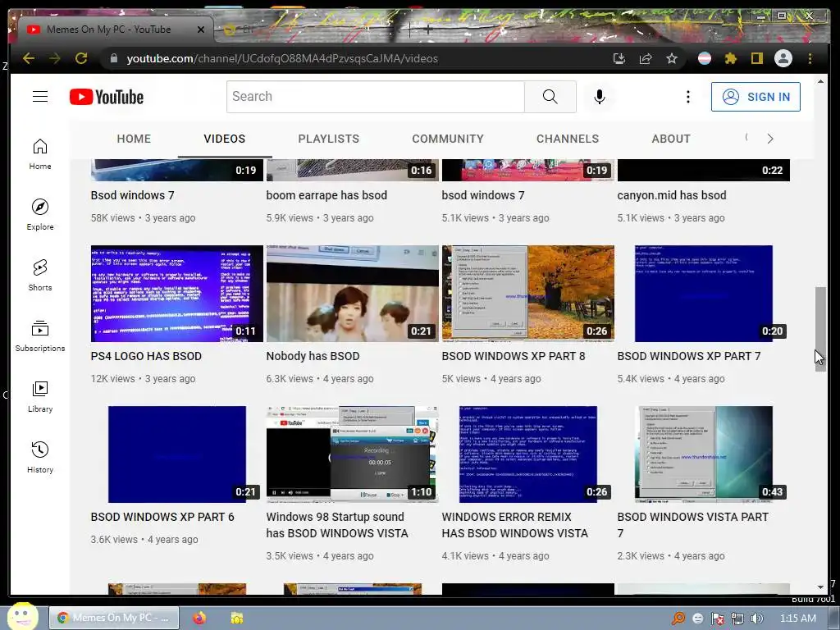Image resolution: width=840 pixels, height=630 pixels.
Task: Open BSOD WINDOWS XP PART 6 thumbnail
Action: tap(177, 454)
